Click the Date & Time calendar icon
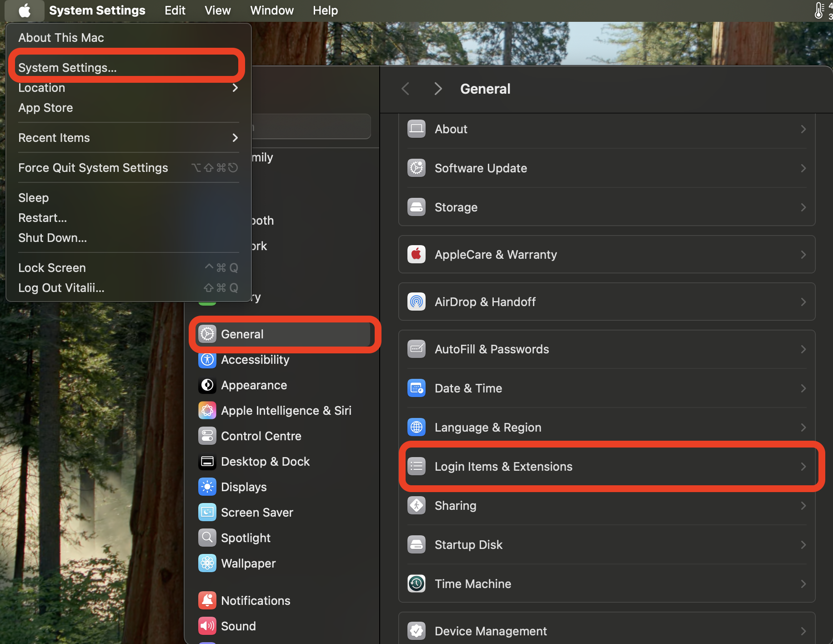Screen dimensions: 833x644 [416, 388]
